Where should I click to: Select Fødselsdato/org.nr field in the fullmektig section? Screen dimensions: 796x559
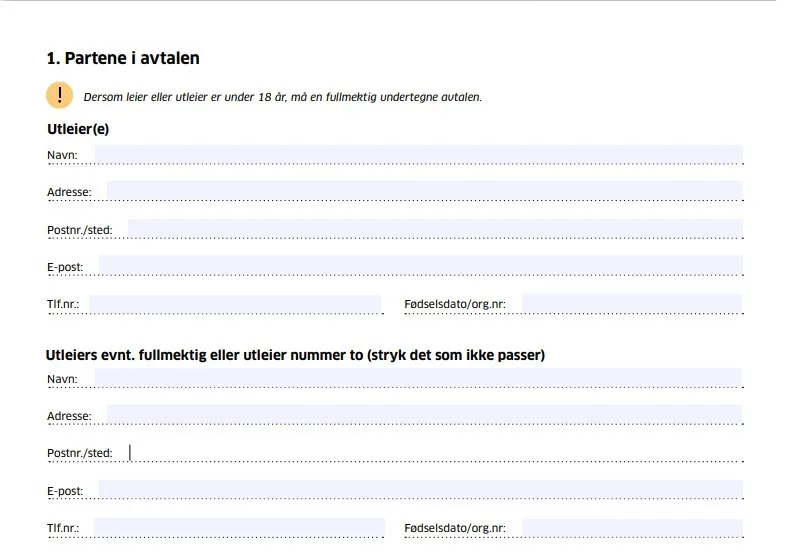(x=631, y=527)
